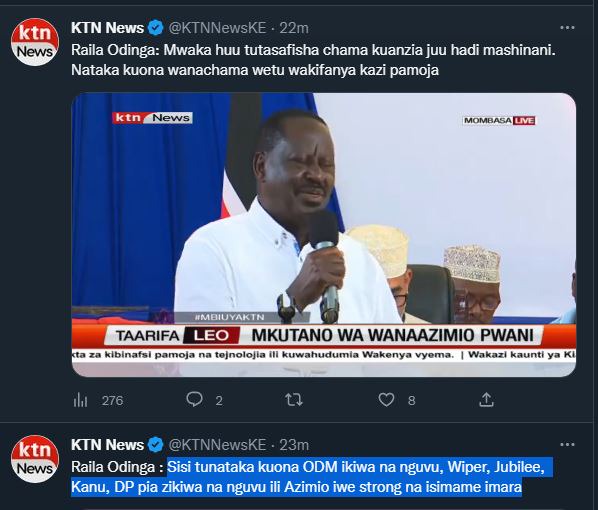Click verified badge on first tweet
Viewport: 598px width, 510px height.
click(x=156, y=28)
